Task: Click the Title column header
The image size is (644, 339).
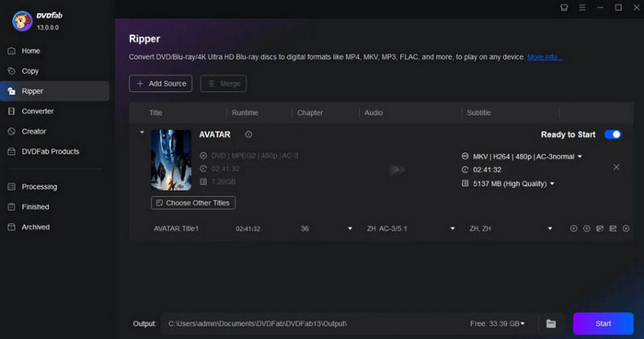Action: (x=155, y=112)
